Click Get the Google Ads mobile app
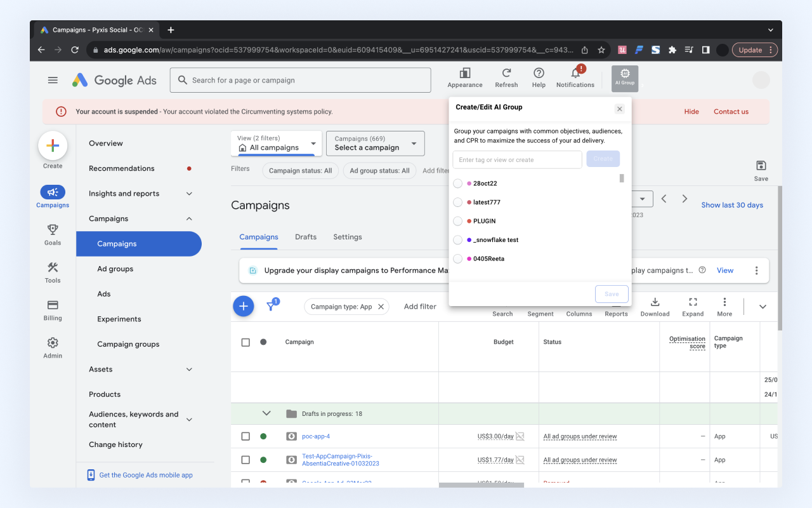The height and width of the screenshot is (508, 812). click(x=146, y=475)
